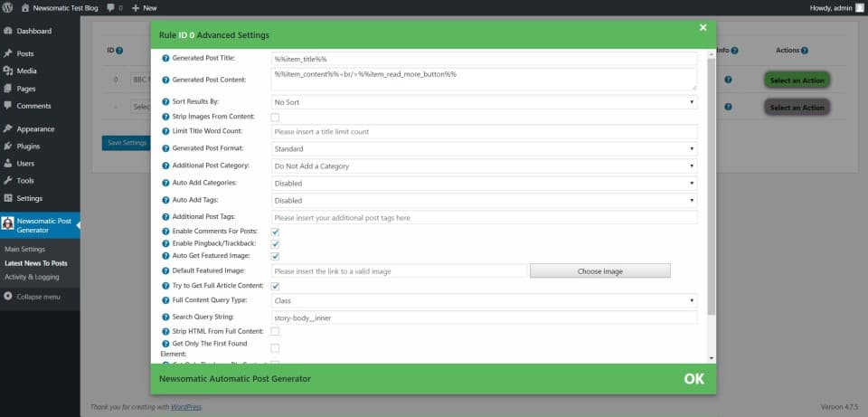This screenshot has height=417, width=868.
Task: Click help icon beside Default Featured Image
Action: point(165,270)
